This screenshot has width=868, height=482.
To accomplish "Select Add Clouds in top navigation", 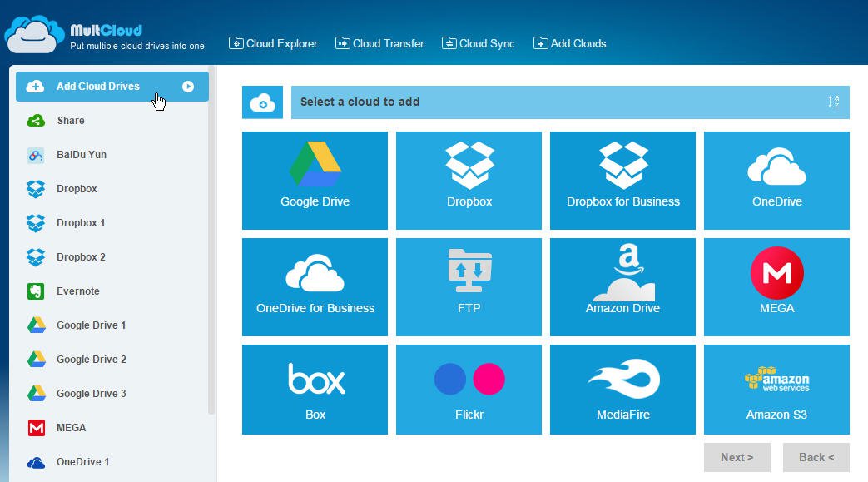I will pyautogui.click(x=569, y=43).
